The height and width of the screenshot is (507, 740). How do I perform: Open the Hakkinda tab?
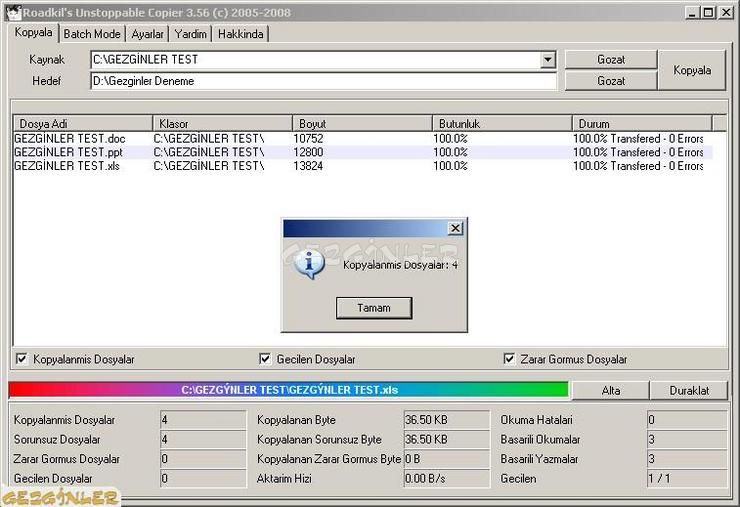point(241,34)
